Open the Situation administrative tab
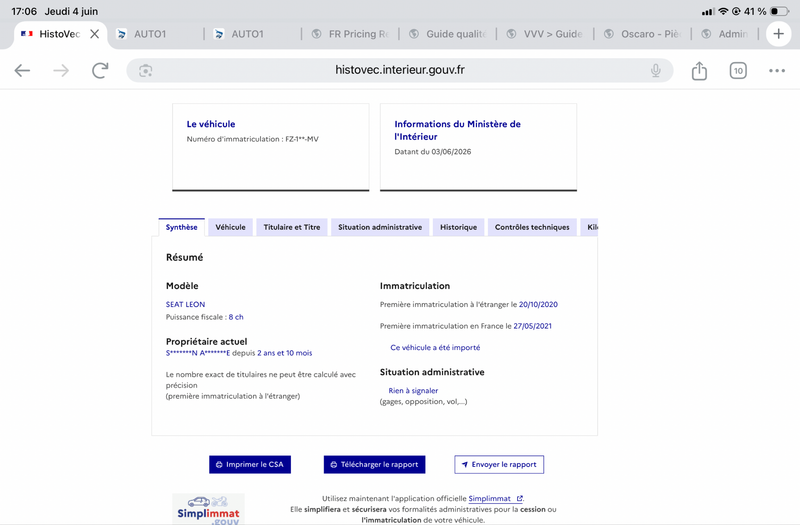This screenshot has height=525, width=800. [x=380, y=228]
